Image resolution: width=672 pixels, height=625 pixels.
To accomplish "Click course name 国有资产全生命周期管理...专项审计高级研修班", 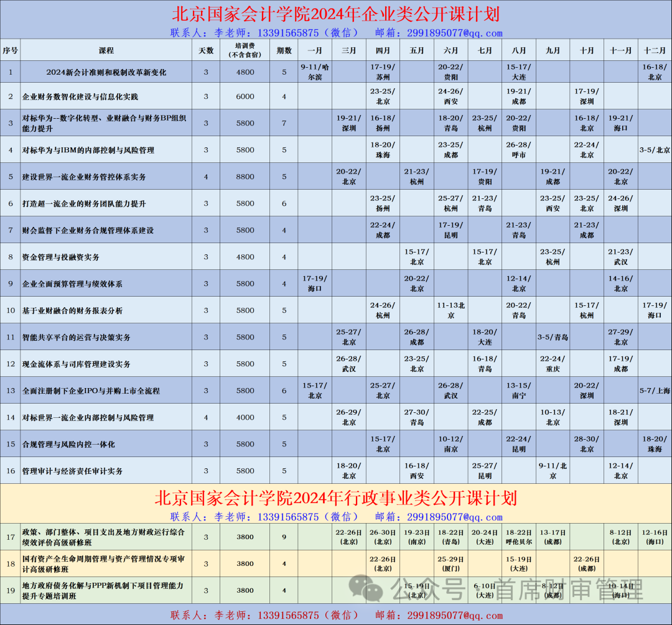I will [x=103, y=564].
